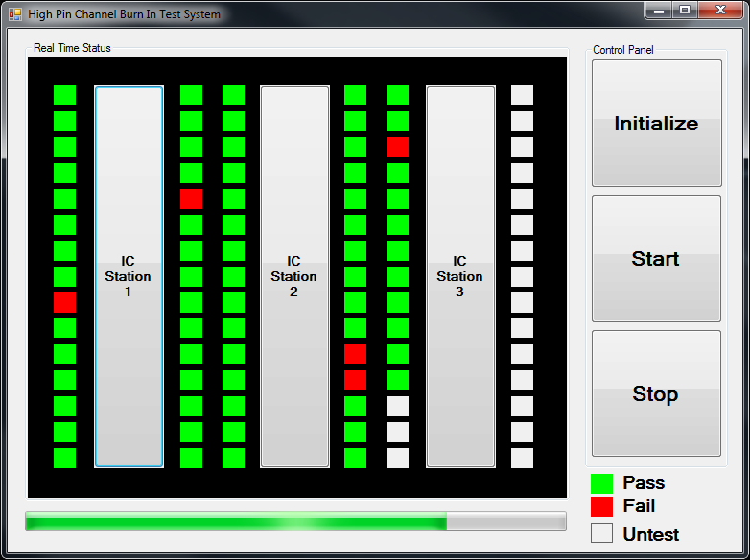Click the application icon in title bar

[x=15, y=14]
